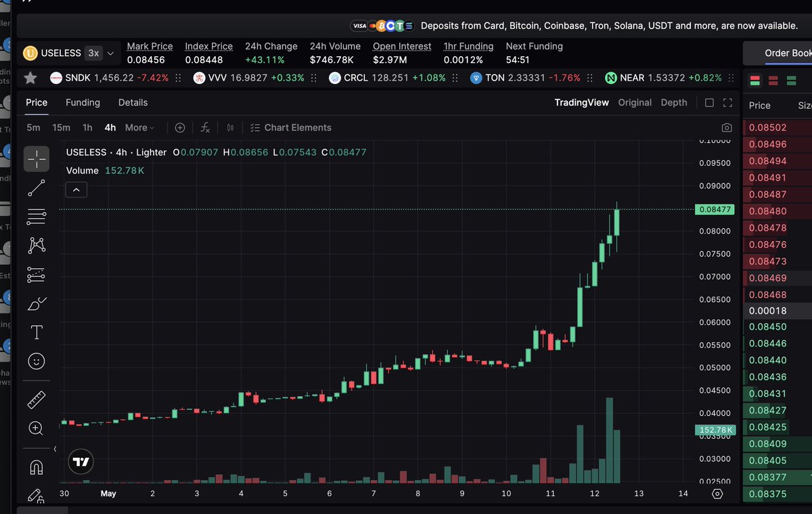Screen dimensions: 812x514
Task: Select the 4h timeframe
Action: [x=110, y=127]
